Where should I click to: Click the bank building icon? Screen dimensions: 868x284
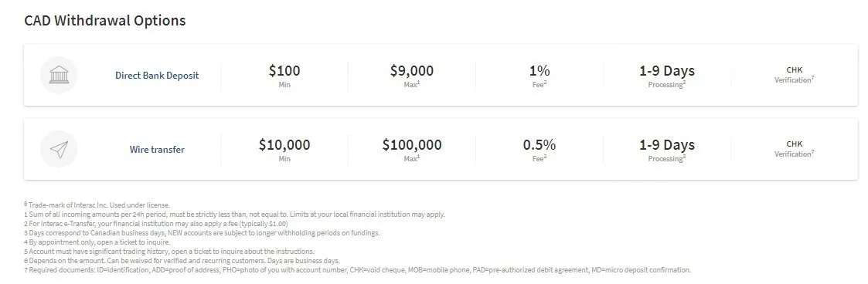coord(59,75)
